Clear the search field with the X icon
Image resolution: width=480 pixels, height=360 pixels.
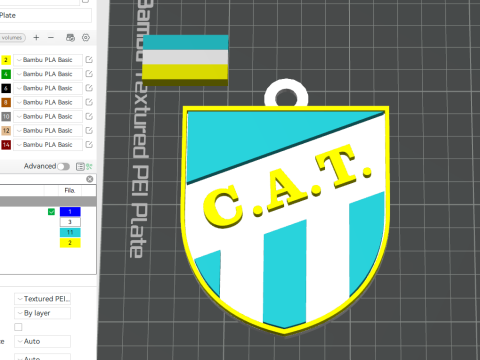(x=90, y=179)
